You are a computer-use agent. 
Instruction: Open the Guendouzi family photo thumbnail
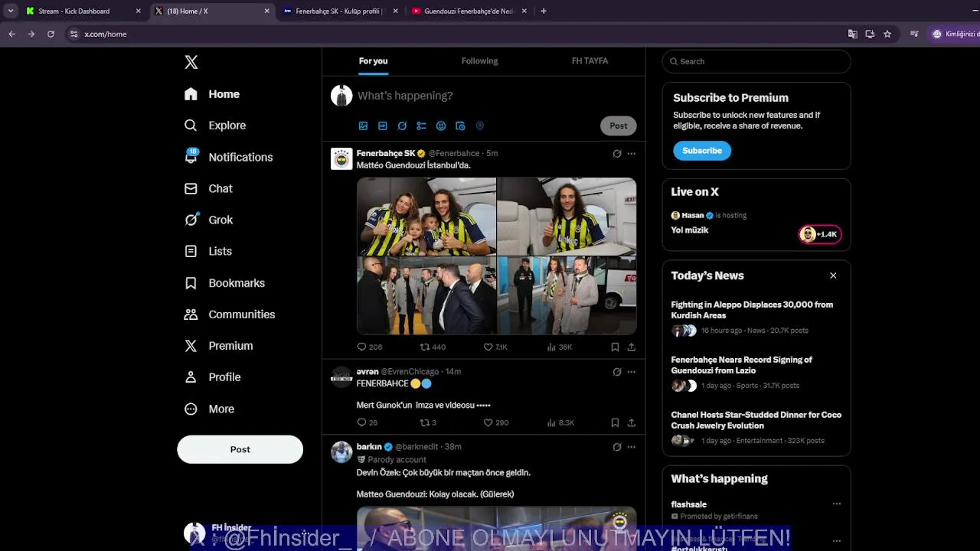point(426,217)
